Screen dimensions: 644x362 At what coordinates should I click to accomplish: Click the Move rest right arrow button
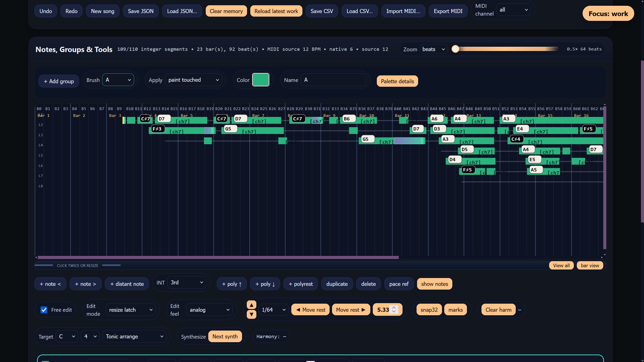point(351,310)
